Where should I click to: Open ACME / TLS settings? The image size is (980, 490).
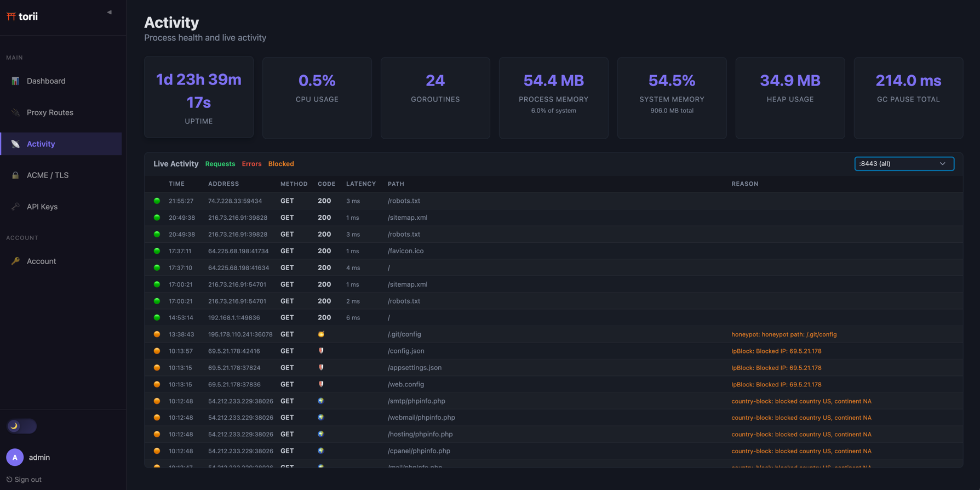click(x=61, y=175)
